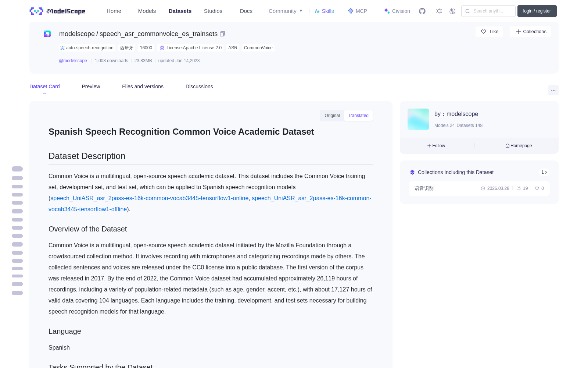The width and height of the screenshot is (588, 368).
Task: Click the heart icon in the Like button
Action: [x=484, y=32]
